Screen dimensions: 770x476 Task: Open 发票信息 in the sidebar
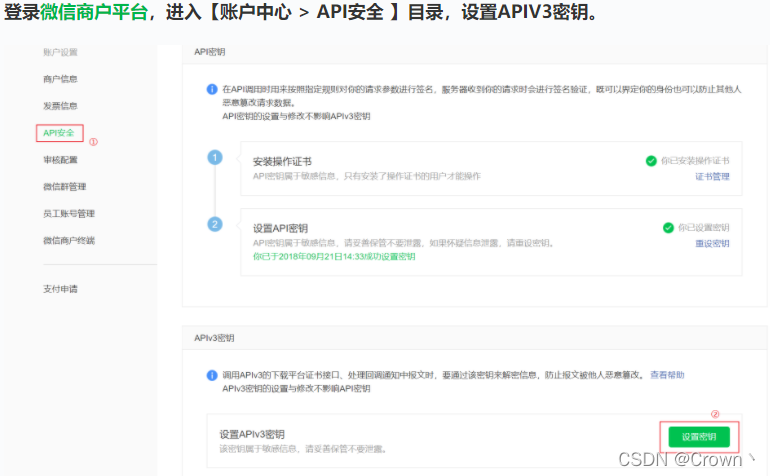[60, 106]
